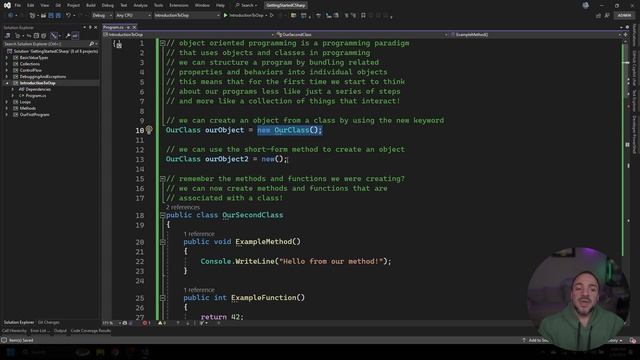Click the bookmark toggle icon in toolbar
Viewport: 640px width, 360px height.
(x=363, y=16)
